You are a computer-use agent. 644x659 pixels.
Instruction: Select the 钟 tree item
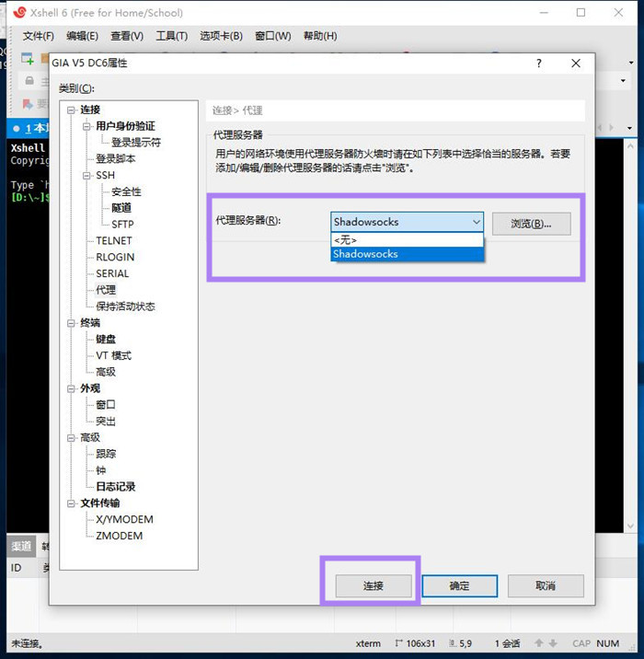click(x=101, y=470)
